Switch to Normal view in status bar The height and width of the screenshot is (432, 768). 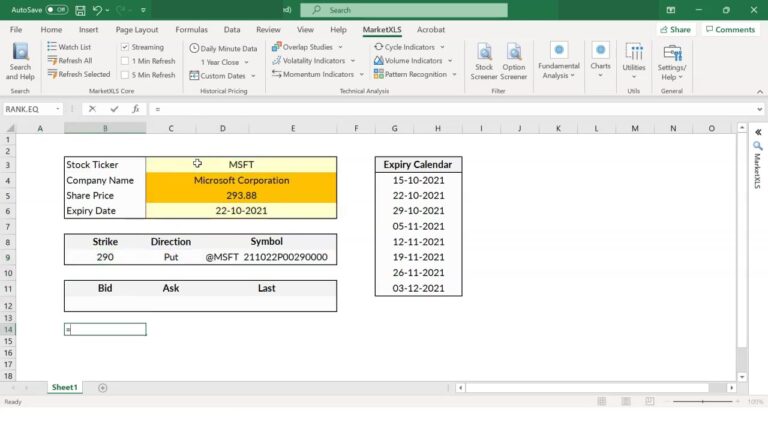click(x=602, y=402)
